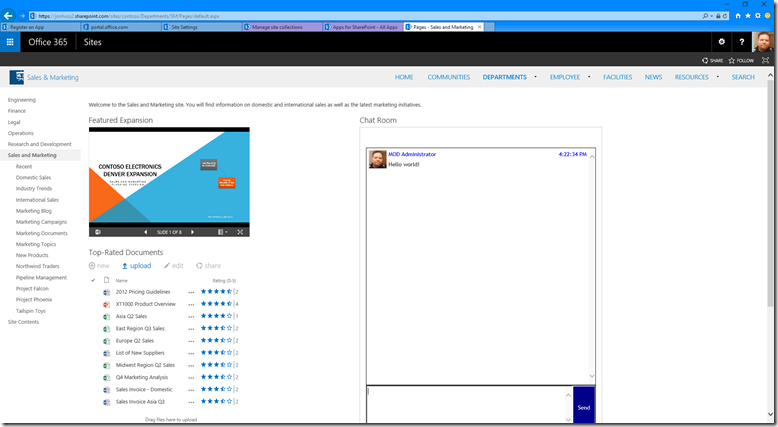Image resolution: width=778 pixels, height=427 pixels.
Task: Upload a document to Top-Rated Documents
Action: point(136,266)
